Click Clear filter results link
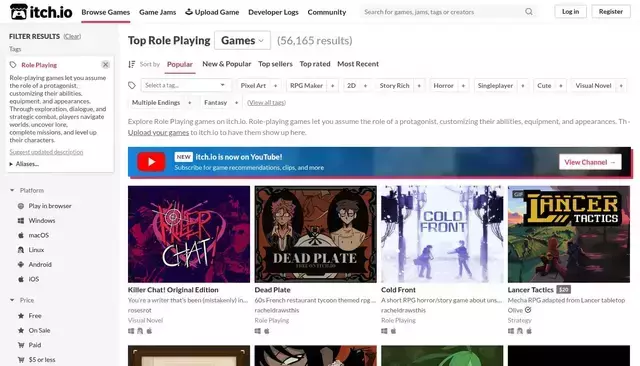Image resolution: width=640 pixels, height=366 pixels. point(72,36)
